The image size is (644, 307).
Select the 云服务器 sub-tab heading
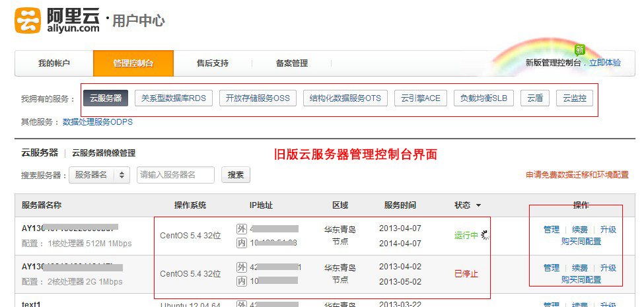40,153
